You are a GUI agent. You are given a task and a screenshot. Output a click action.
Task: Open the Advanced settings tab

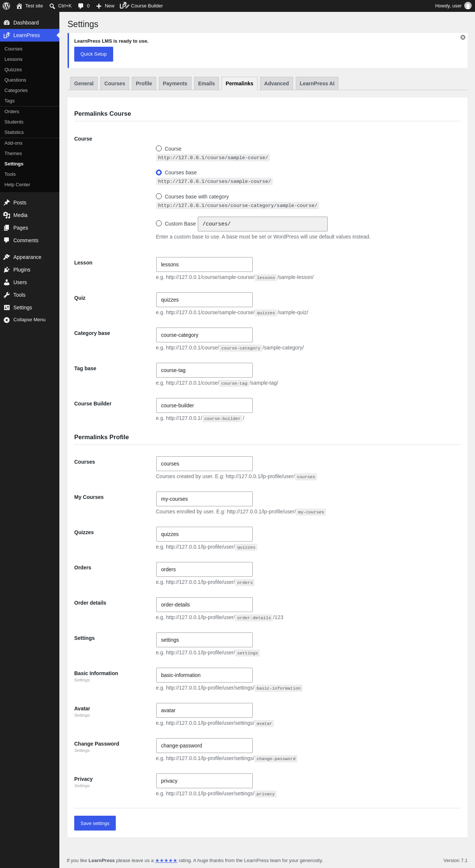tap(276, 83)
